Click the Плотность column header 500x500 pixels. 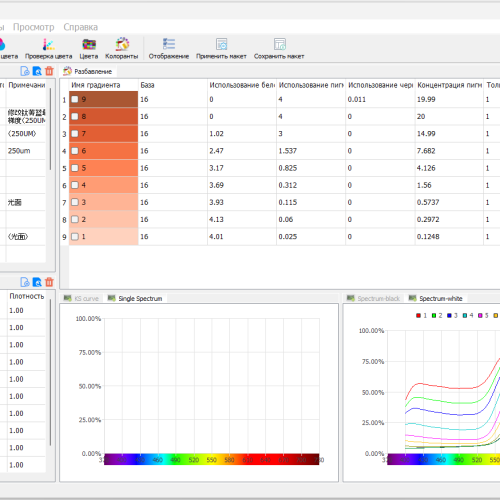click(x=27, y=296)
